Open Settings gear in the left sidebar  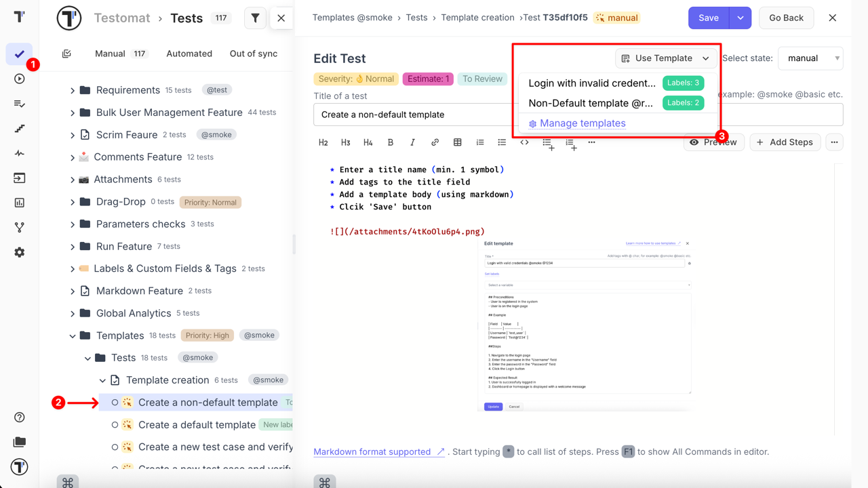[20, 252]
